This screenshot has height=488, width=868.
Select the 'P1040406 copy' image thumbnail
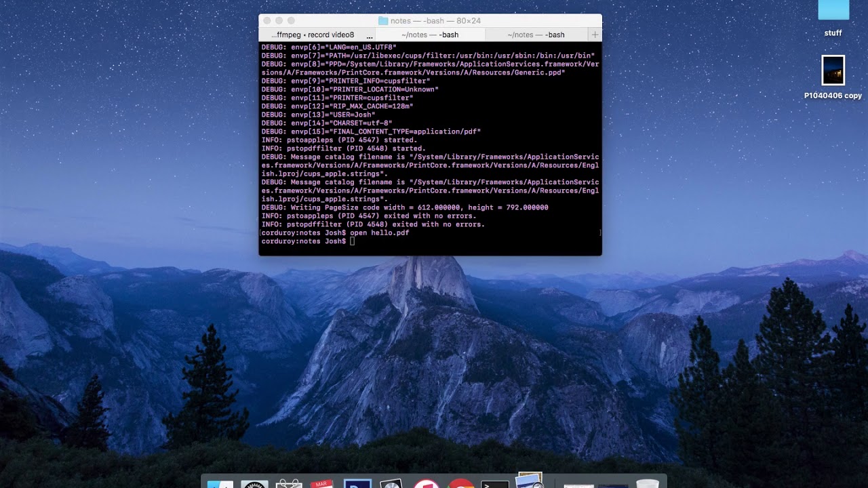(x=833, y=70)
